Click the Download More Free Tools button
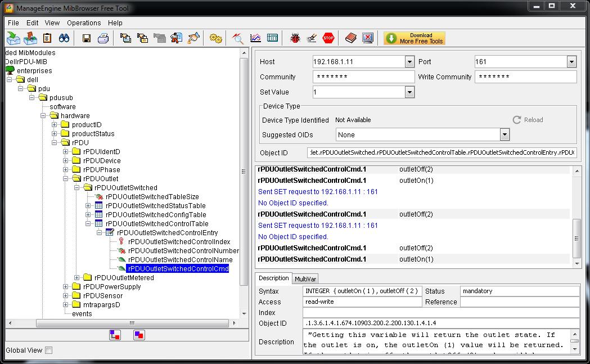 tap(415, 38)
